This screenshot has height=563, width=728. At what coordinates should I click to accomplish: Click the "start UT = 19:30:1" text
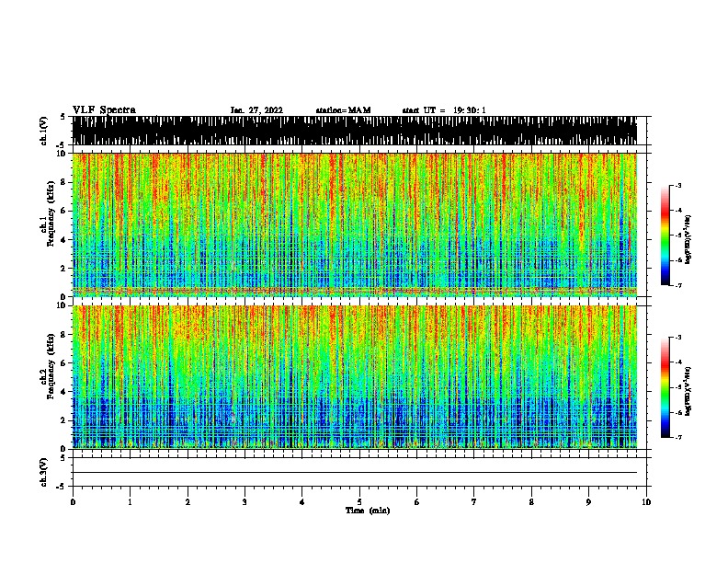tap(444, 110)
